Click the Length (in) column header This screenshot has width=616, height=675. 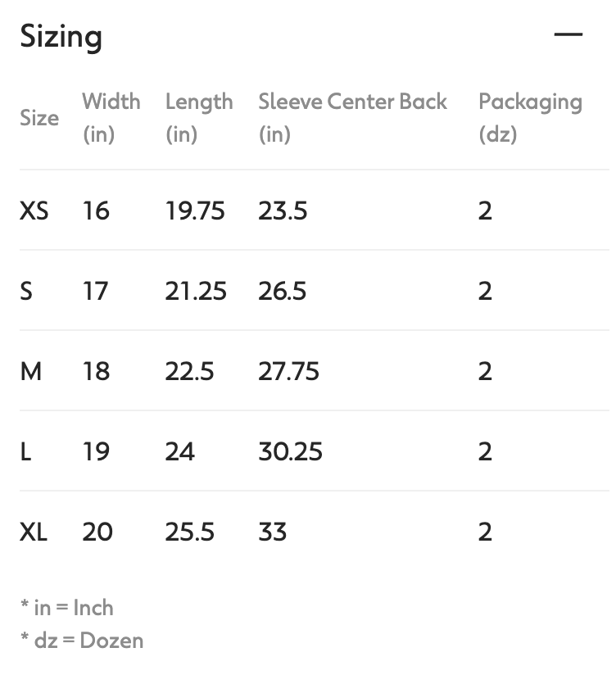198,117
